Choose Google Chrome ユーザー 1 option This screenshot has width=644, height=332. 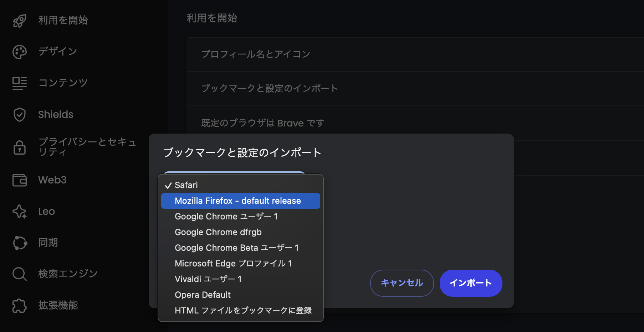pos(241,217)
